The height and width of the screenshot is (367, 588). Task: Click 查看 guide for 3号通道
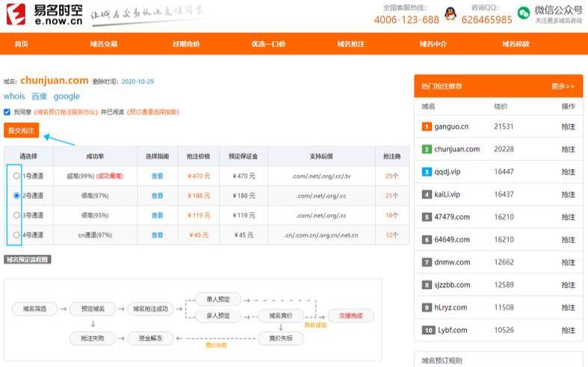pyautogui.click(x=157, y=215)
